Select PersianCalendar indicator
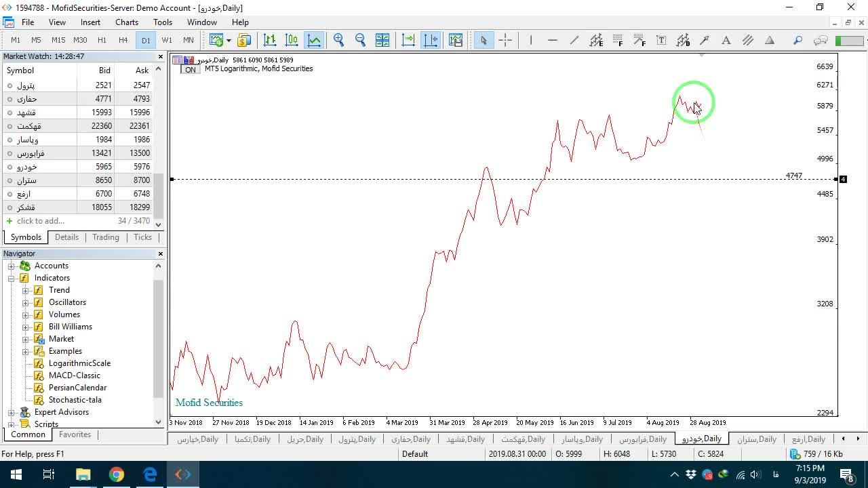The image size is (868, 488). point(77,388)
